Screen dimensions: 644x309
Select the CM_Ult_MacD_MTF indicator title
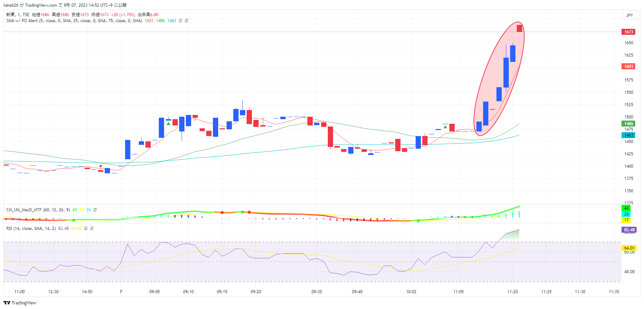[24, 210]
